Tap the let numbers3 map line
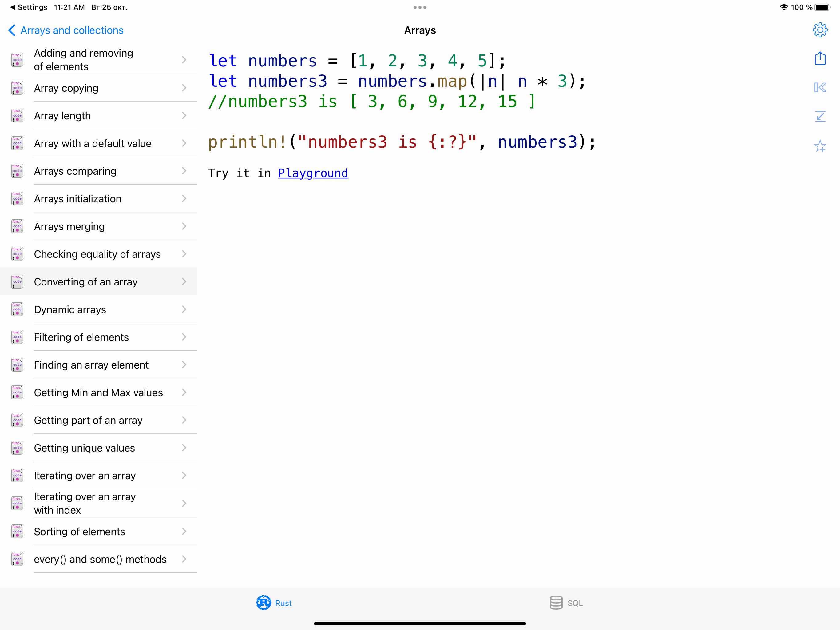Viewport: 840px width, 630px height. pos(397,81)
